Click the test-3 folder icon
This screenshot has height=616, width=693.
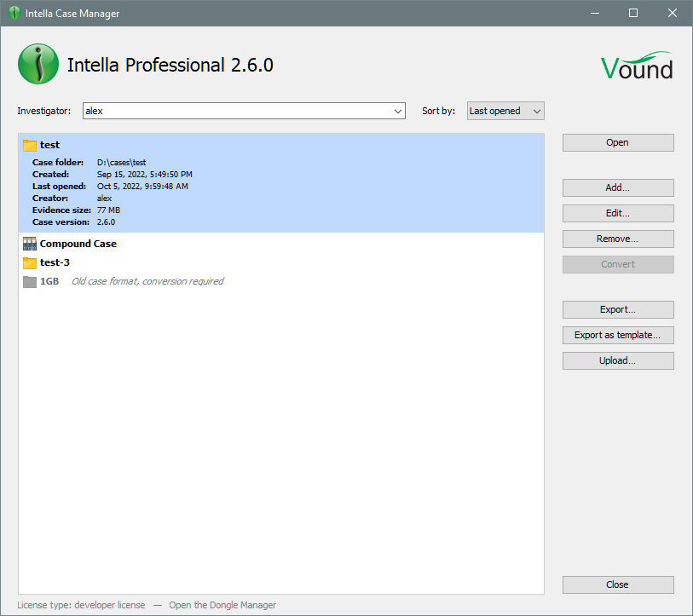[30, 262]
